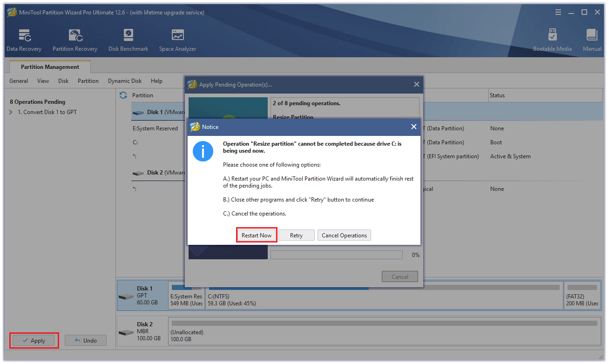Click the 8 Operations Pending heading

pyautogui.click(x=37, y=102)
